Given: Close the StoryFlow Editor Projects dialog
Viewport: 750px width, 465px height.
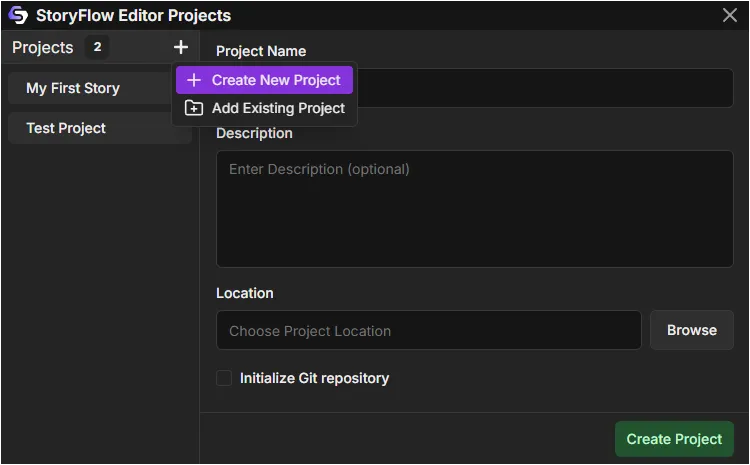Looking at the screenshot, I should 730,15.
